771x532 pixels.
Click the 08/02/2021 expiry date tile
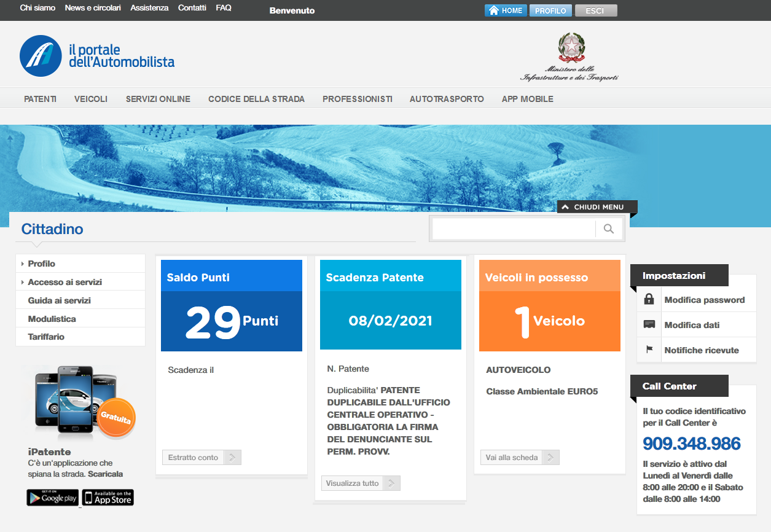(x=391, y=321)
